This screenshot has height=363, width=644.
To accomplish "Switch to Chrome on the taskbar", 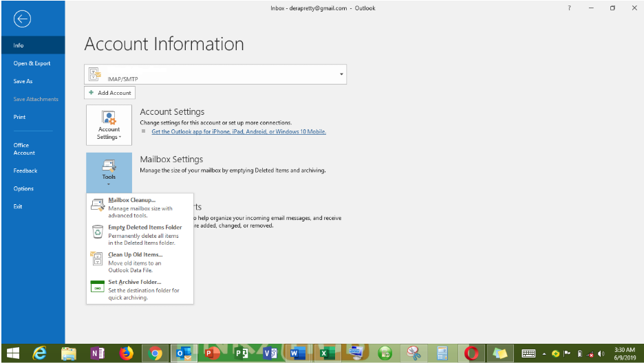I will [155, 353].
